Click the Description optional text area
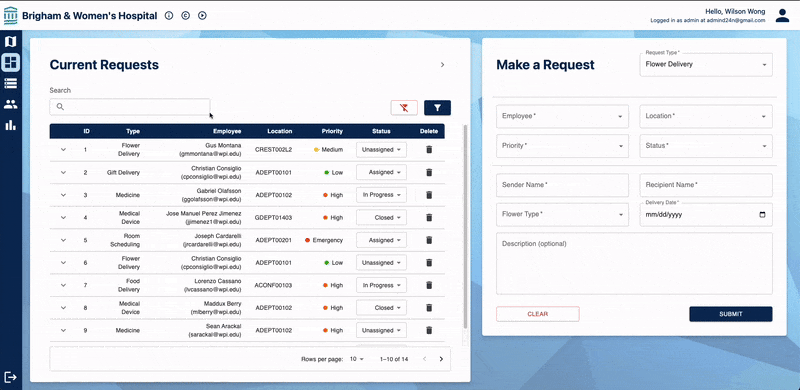 (634, 264)
